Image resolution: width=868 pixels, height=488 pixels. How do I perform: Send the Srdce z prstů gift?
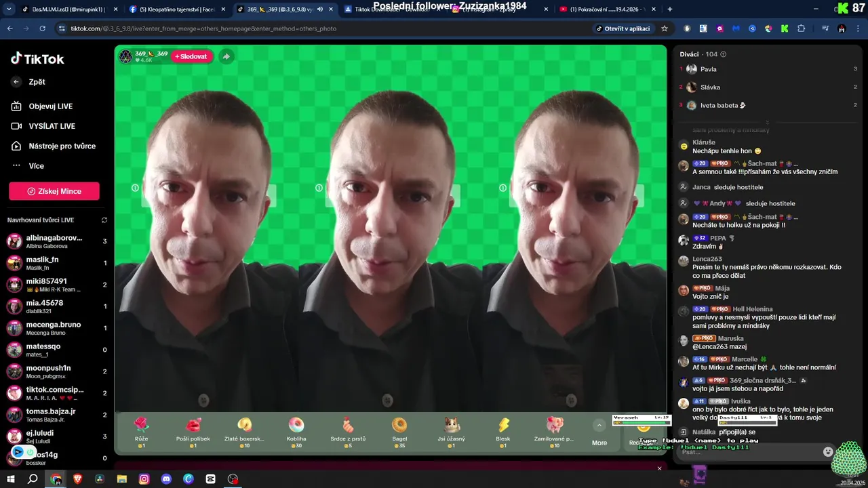pyautogui.click(x=348, y=432)
